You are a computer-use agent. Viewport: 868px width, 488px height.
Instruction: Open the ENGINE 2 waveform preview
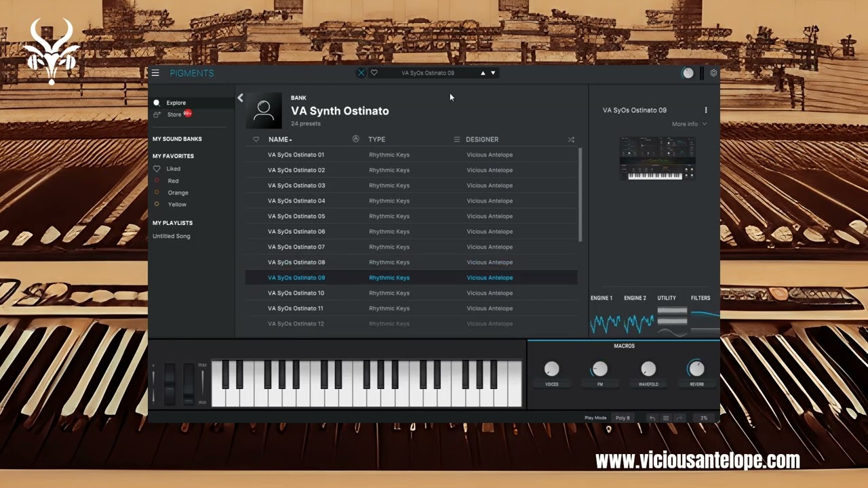click(638, 323)
